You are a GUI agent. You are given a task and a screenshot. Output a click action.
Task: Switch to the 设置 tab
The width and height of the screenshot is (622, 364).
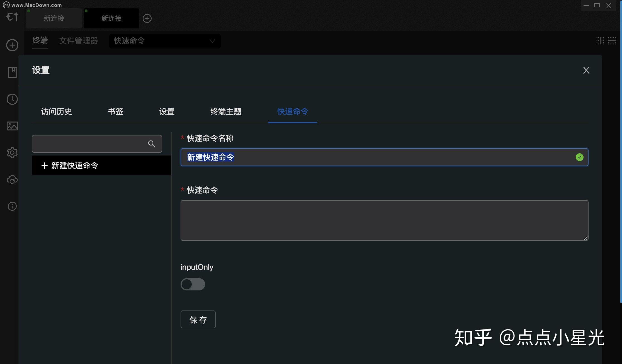[167, 111]
